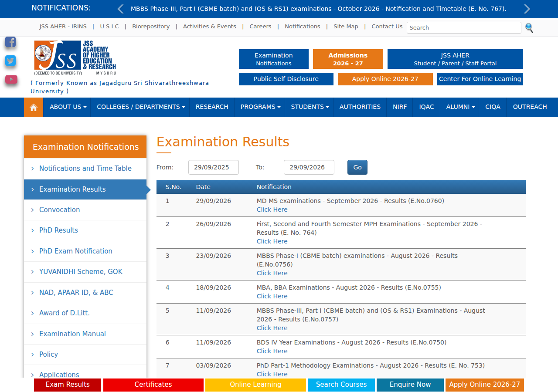The height and width of the screenshot is (392, 558).
Task: Open the Facebook social icon
Action: [x=10, y=42]
